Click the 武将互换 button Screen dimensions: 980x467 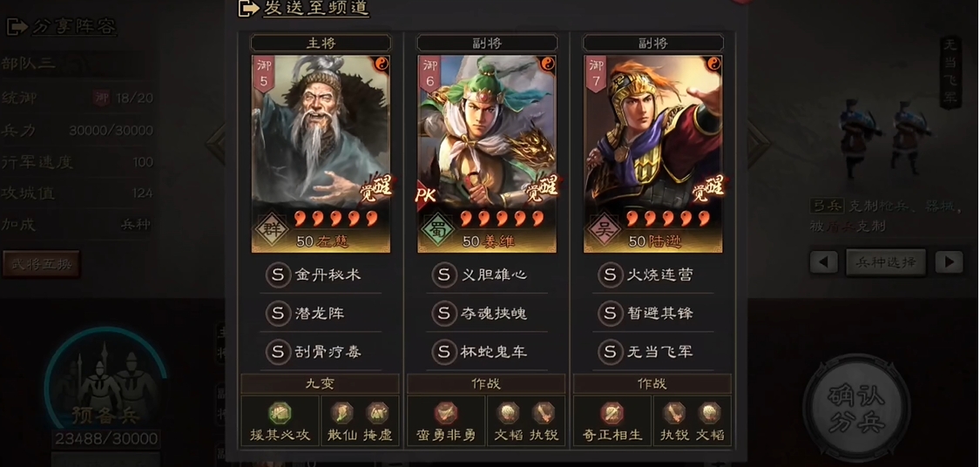tap(41, 264)
